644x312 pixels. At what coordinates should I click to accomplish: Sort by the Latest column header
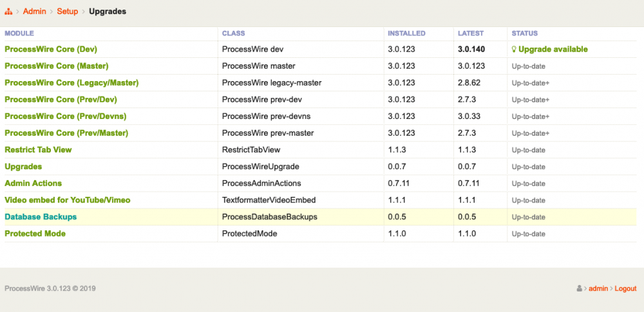[470, 33]
